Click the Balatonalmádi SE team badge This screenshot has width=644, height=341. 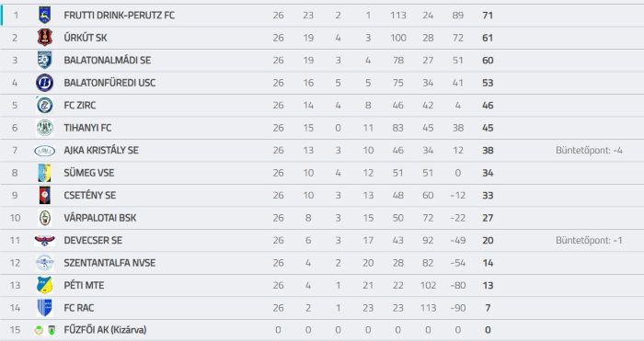click(x=44, y=60)
